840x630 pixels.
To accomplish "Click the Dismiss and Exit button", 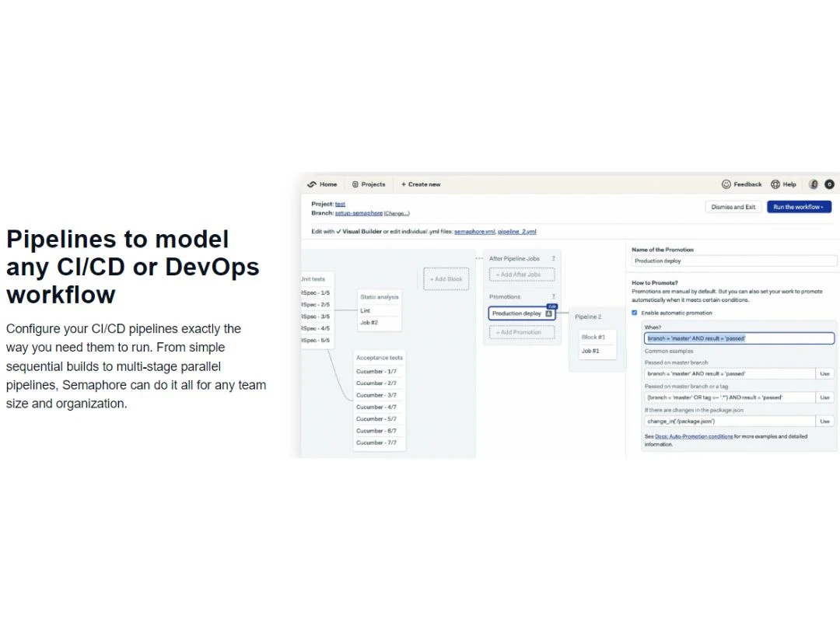I will (x=733, y=207).
